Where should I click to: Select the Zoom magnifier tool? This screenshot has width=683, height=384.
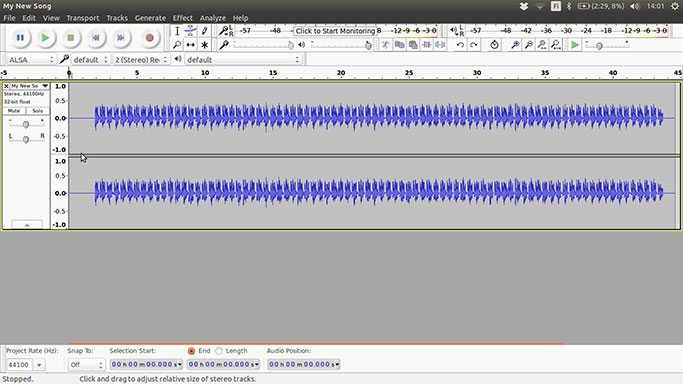(x=177, y=45)
